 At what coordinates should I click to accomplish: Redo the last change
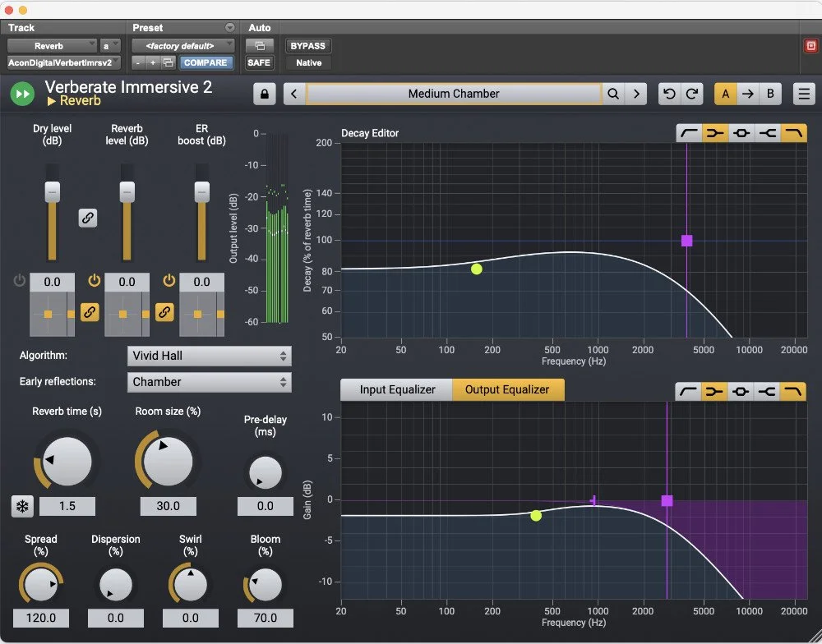[x=692, y=94]
